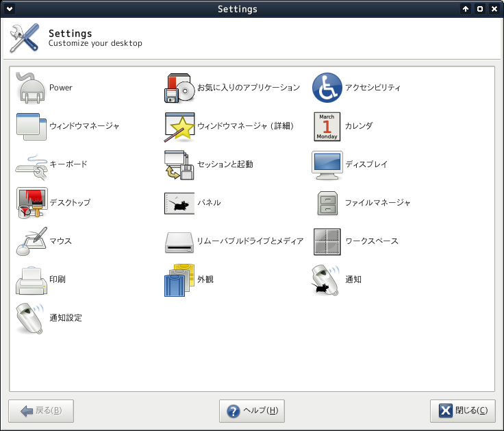Open ウィンドウマネージャ (詳細) tweaks

(x=180, y=126)
